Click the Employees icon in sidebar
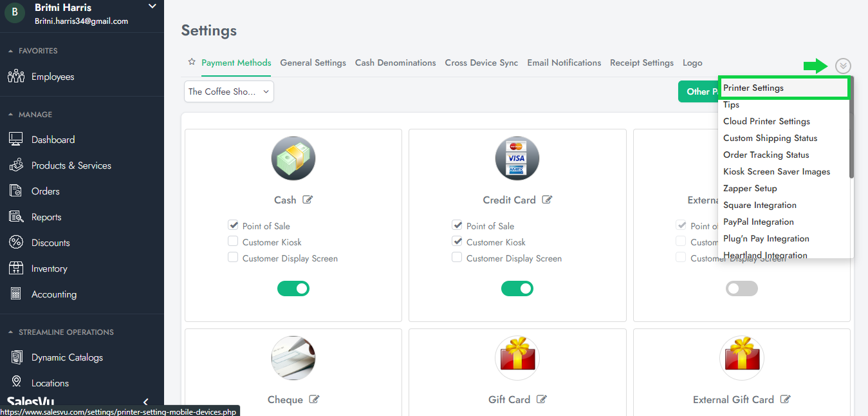868x416 pixels. [16, 77]
